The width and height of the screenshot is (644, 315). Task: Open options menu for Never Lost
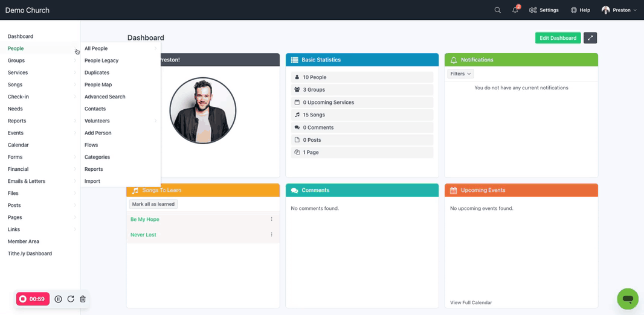[x=271, y=235]
